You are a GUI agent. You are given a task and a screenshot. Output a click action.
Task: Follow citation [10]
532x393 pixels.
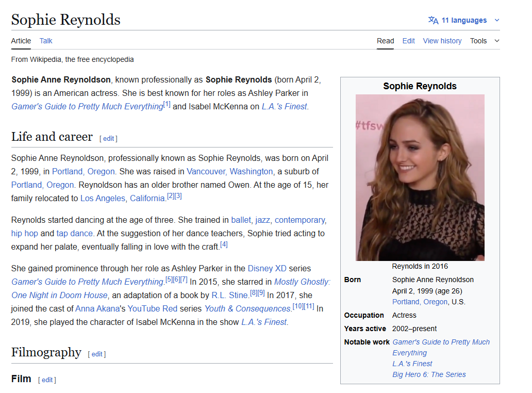tap(298, 306)
